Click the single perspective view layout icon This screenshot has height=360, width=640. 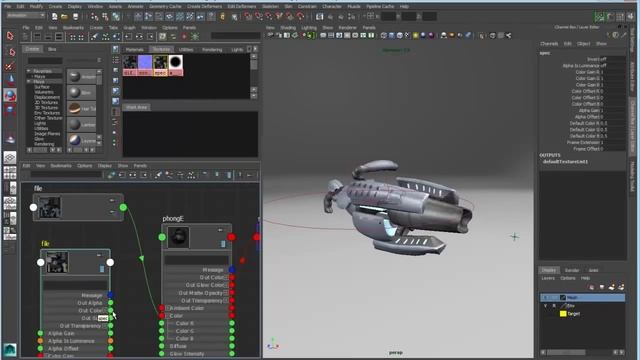click(x=10, y=158)
